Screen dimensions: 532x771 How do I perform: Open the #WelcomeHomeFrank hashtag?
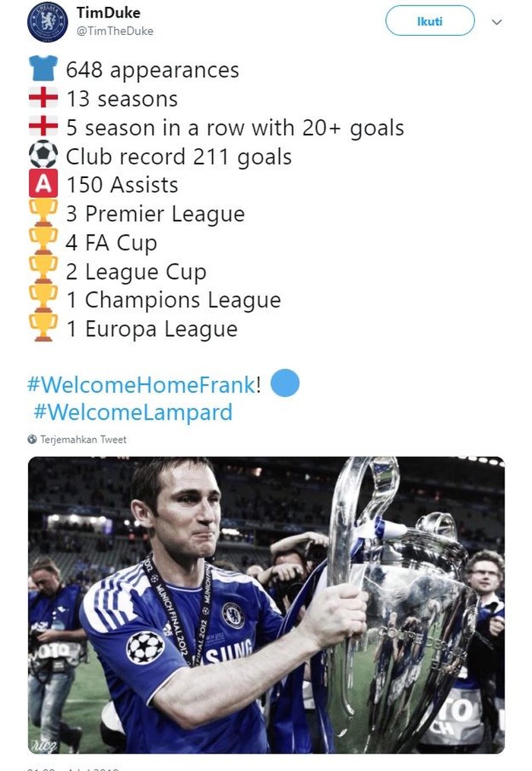click(x=141, y=385)
